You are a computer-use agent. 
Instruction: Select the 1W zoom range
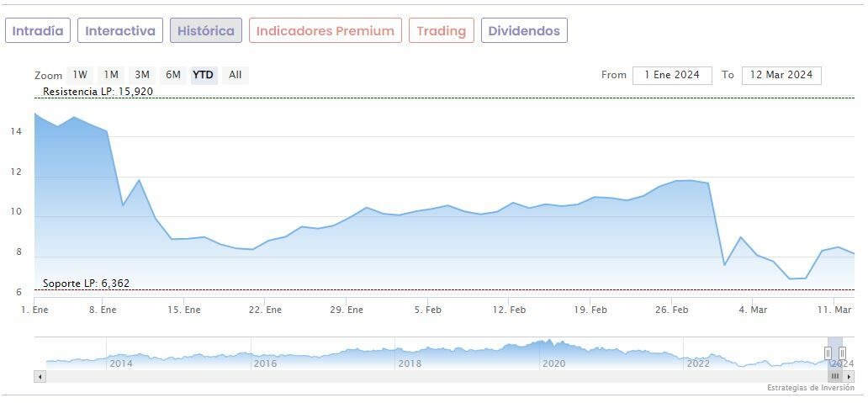(x=80, y=75)
